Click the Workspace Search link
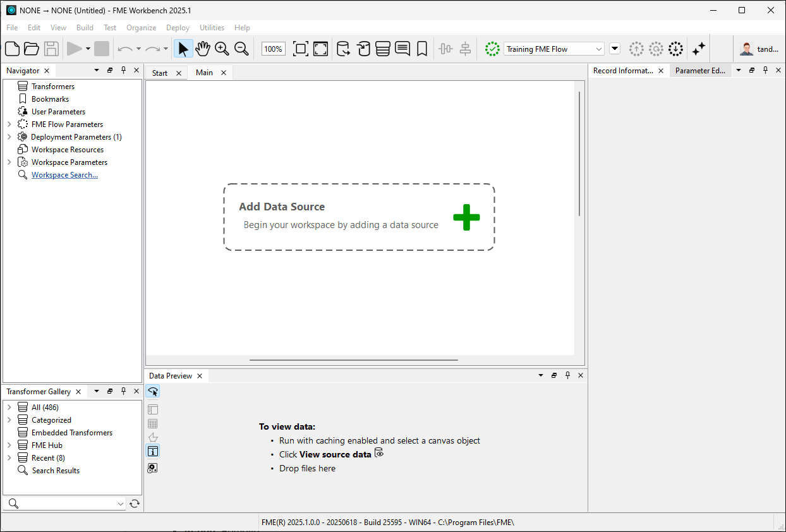 pyautogui.click(x=64, y=175)
